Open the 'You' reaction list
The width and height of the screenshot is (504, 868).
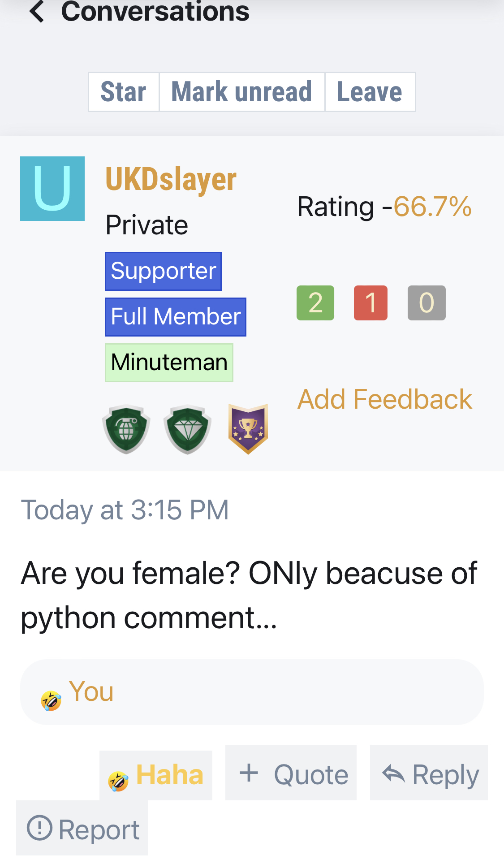coord(252,692)
